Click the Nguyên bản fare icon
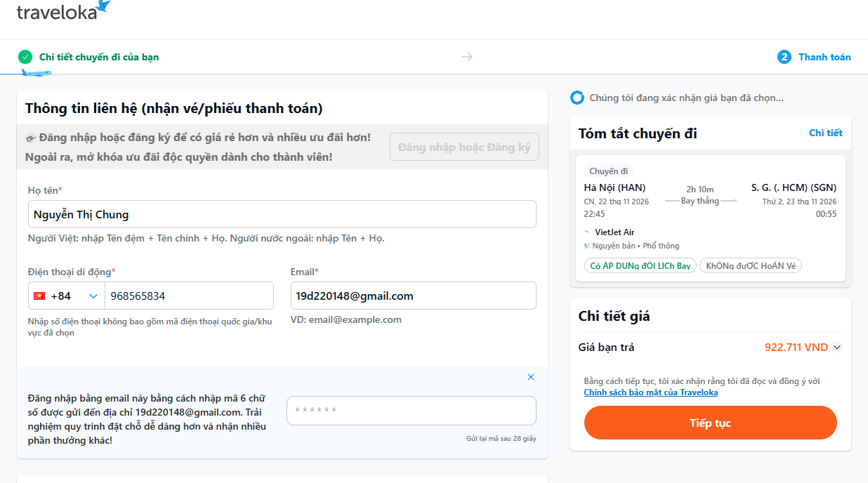Viewport: 868px width, 483px height. 587,246
